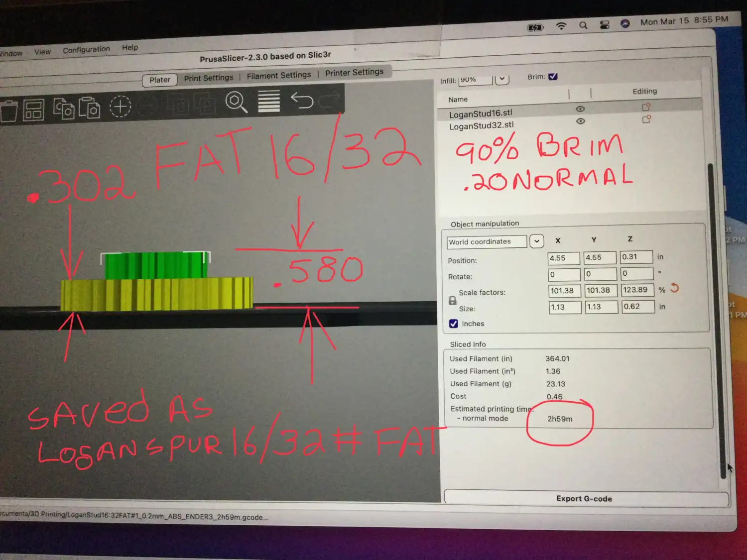
Task: Click the Size Z field showing 0.62
Action: (638, 307)
